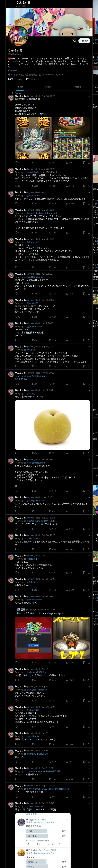Reply to the Nov 21 post
Viewport: 98px width, 868px height.
16,204
